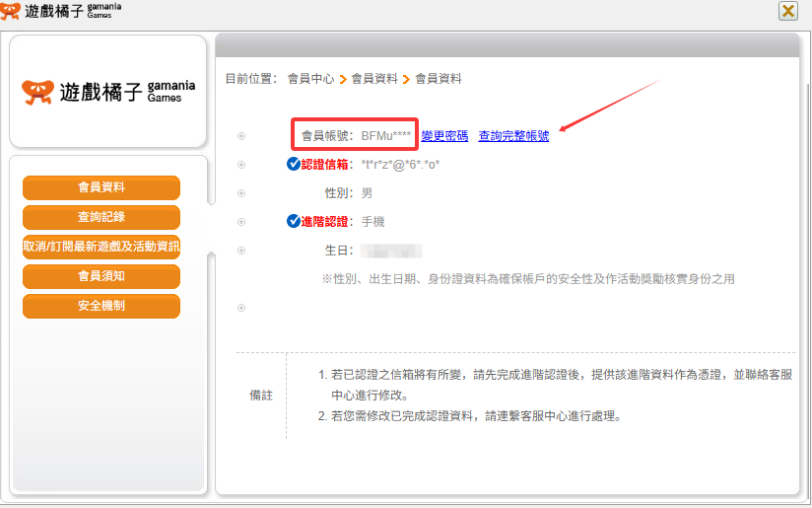
Task: Close the window with the X button
Action: click(x=787, y=11)
